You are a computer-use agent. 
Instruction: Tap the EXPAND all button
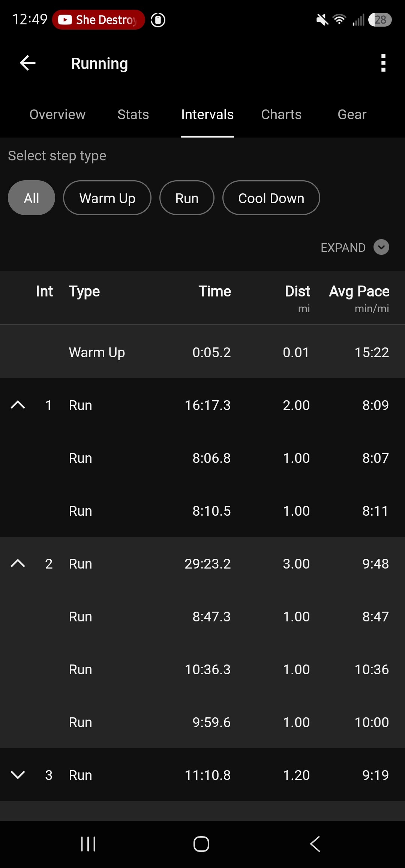(355, 247)
